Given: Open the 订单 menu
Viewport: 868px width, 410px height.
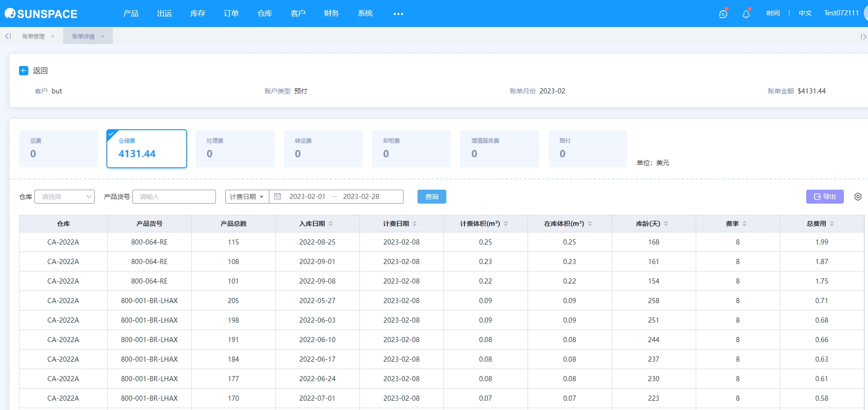Looking at the screenshot, I should (231, 13).
